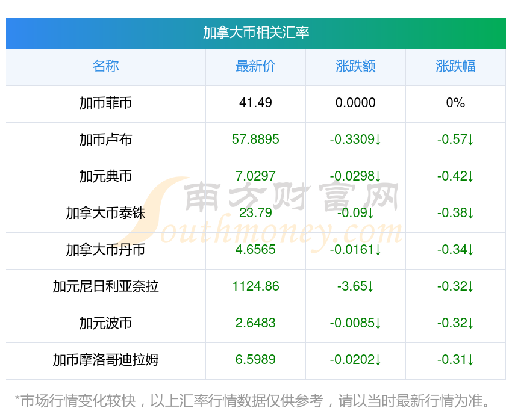Click the -0.42↓ change percentage
Screen dimensions: 512x420
pyautogui.click(x=455, y=176)
